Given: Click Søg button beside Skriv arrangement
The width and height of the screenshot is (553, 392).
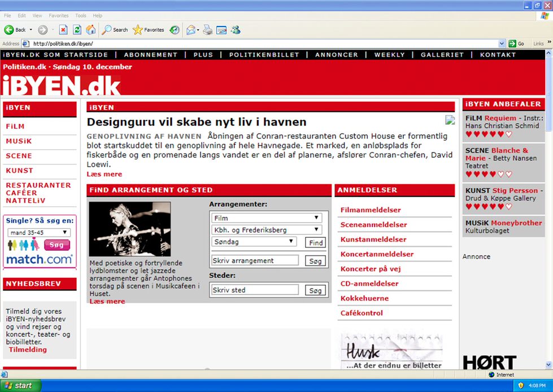Looking at the screenshot, I should 315,261.
